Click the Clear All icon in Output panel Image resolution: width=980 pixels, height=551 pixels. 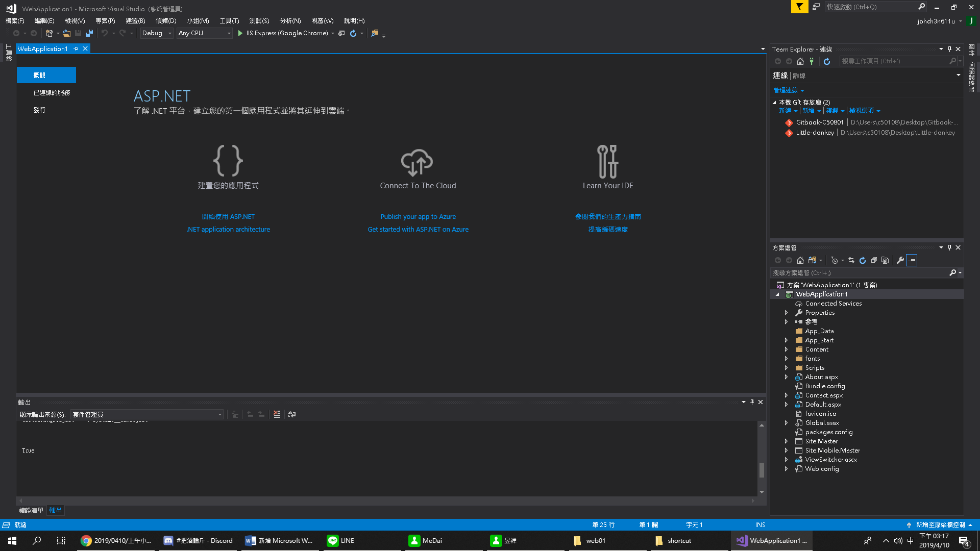click(x=277, y=414)
